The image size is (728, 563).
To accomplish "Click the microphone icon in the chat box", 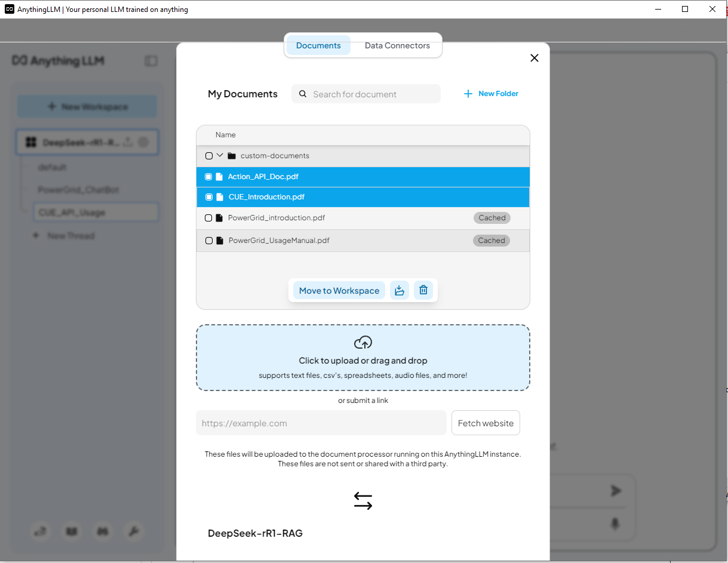I will coord(615,524).
